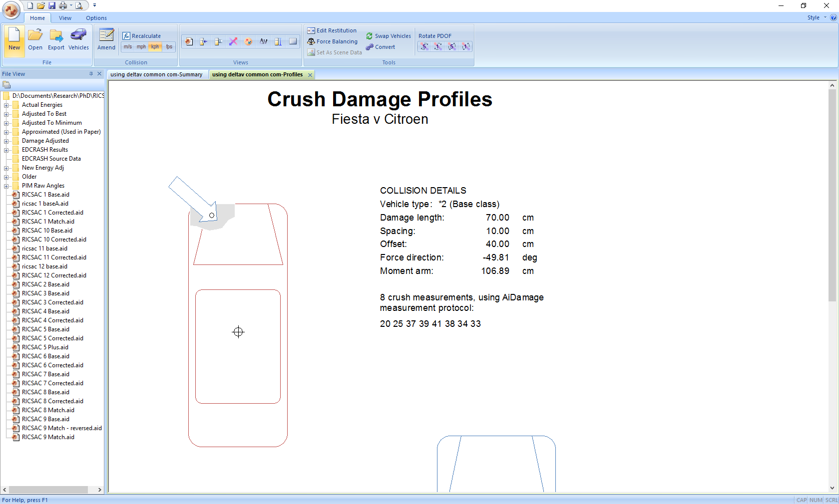
Task: Click the Force Balancing scales icon
Action: point(311,41)
